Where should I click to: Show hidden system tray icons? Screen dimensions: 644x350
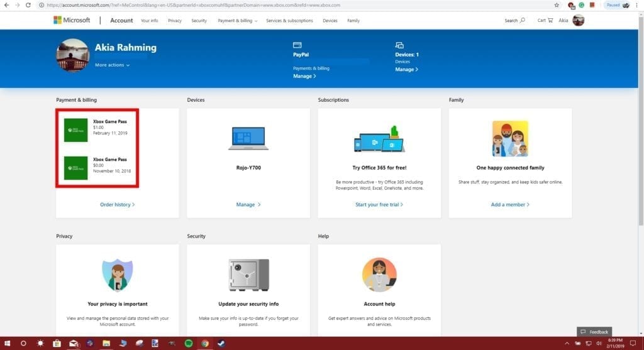567,344
